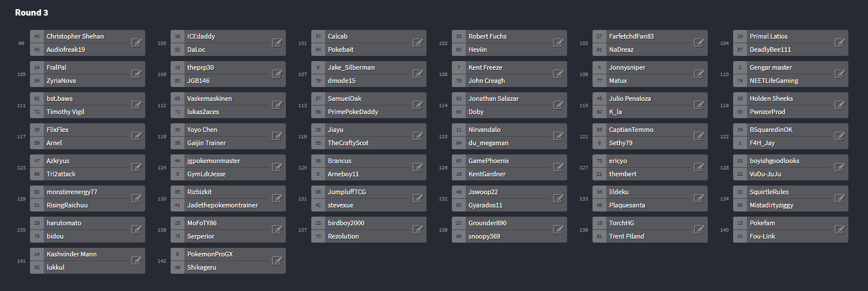Click player name Kashvinder Mann

pyautogui.click(x=71, y=254)
